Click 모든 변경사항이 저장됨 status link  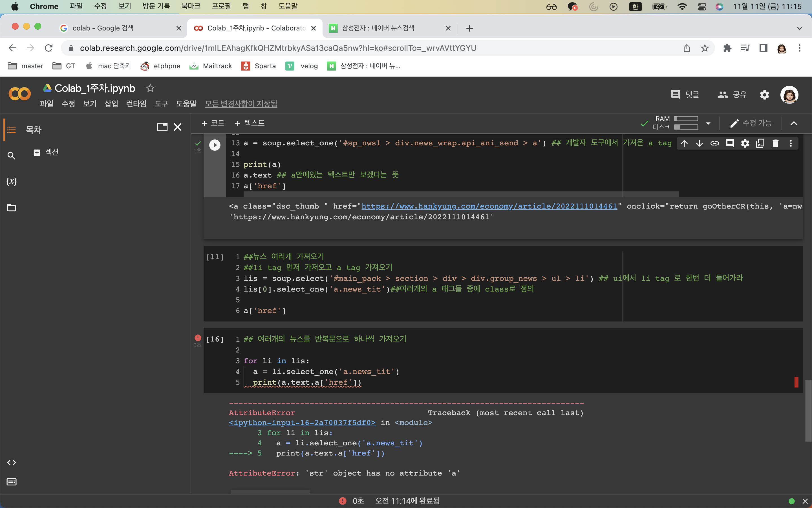click(x=241, y=104)
